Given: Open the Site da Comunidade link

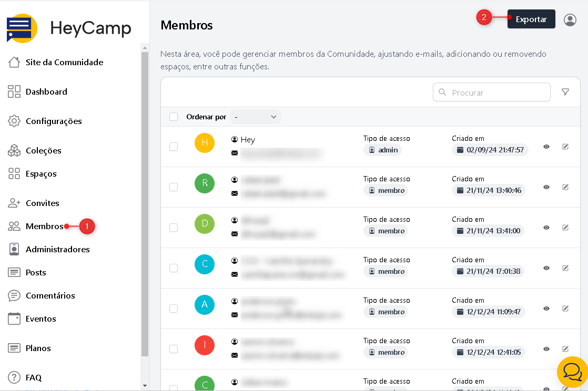Looking at the screenshot, I should [x=64, y=62].
